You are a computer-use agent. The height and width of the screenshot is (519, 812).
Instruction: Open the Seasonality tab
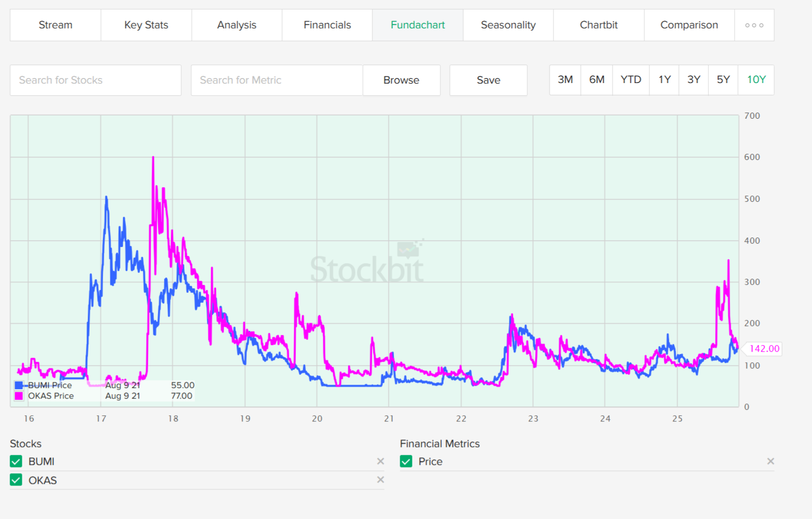[x=508, y=25]
